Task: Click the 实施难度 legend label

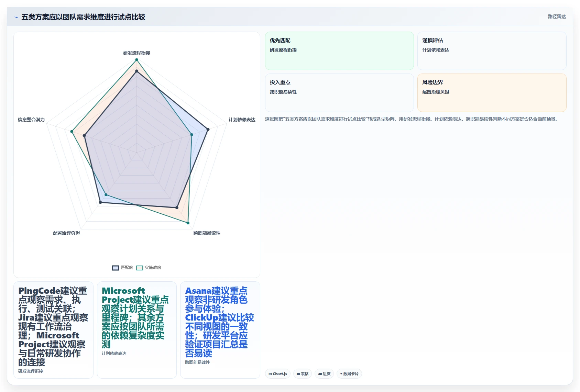Action: pyautogui.click(x=153, y=268)
